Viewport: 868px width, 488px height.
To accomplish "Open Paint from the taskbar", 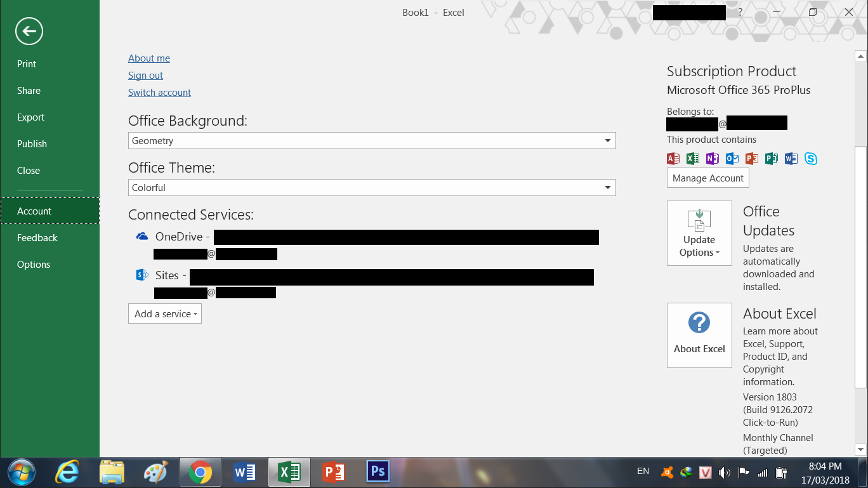I will point(156,472).
